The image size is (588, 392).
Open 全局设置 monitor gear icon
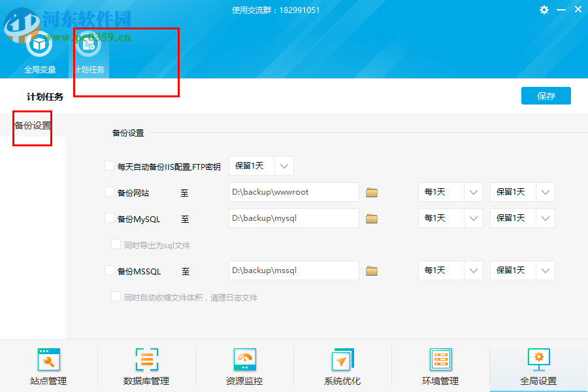point(538,359)
